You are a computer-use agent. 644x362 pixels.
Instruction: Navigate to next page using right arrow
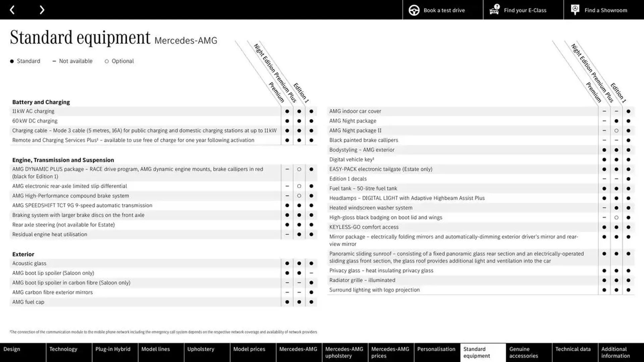coord(42,9)
